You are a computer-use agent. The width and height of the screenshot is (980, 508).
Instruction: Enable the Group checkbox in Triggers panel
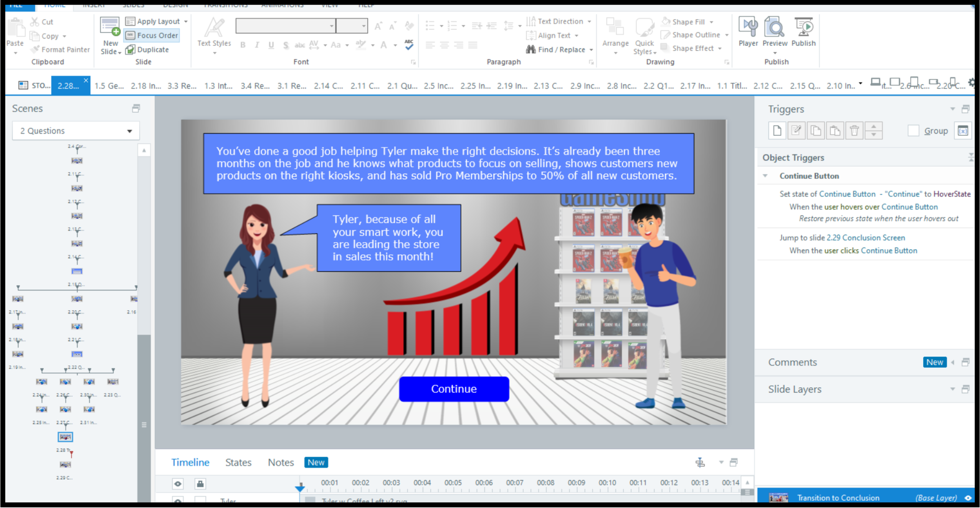click(913, 131)
